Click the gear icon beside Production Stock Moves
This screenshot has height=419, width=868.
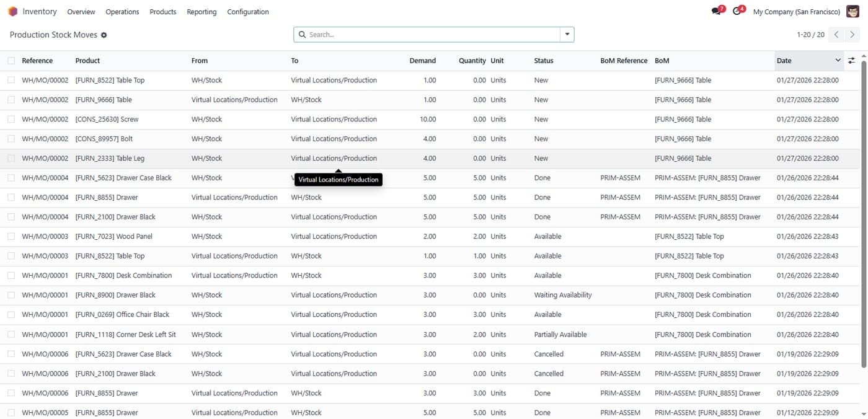(104, 35)
